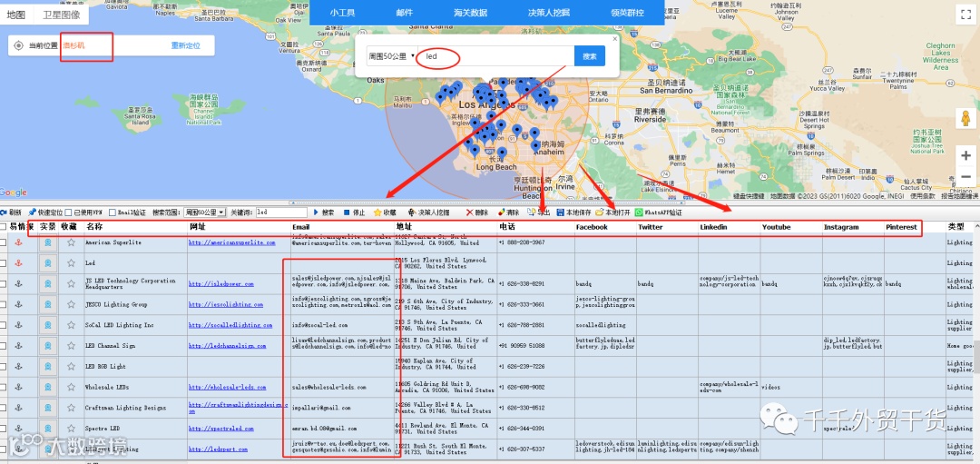Open street view for SoCal LED Lighting Inc
The height and width of the screenshot is (464, 980).
coord(47,325)
